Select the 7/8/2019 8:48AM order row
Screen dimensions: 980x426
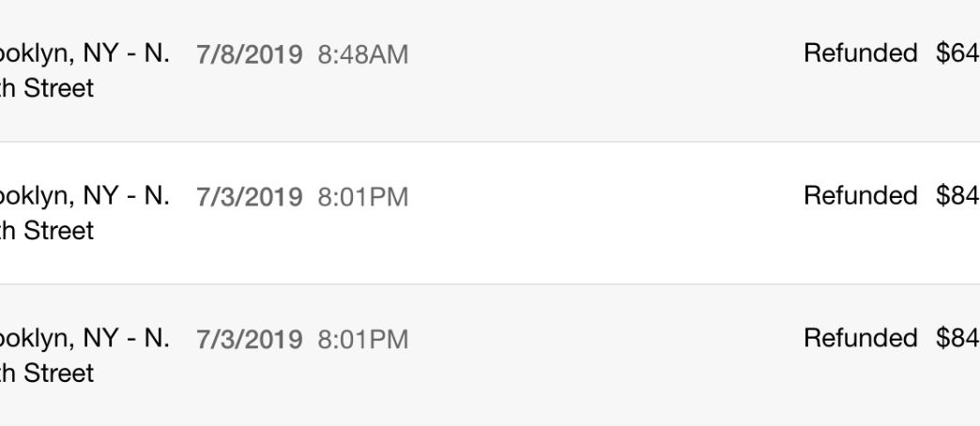490,70
